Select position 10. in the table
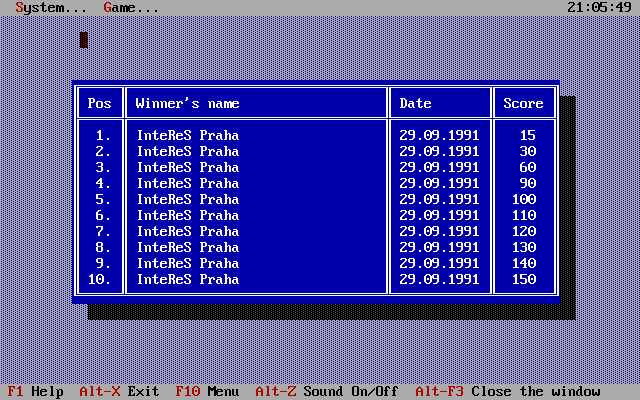The width and height of the screenshot is (640, 400). [x=100, y=279]
